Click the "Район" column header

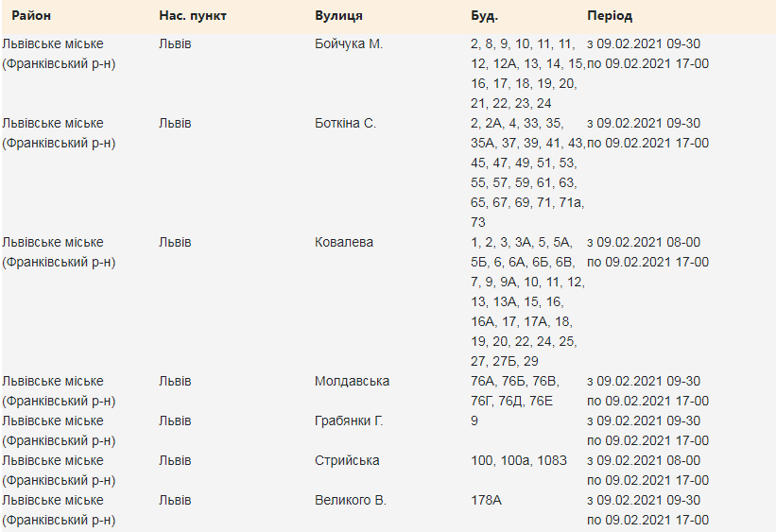pyautogui.click(x=32, y=16)
